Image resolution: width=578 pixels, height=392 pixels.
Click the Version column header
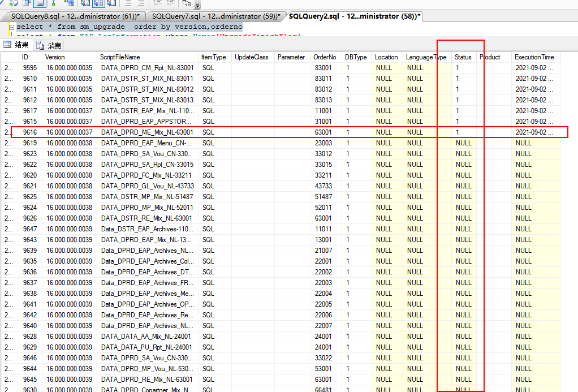70,57
